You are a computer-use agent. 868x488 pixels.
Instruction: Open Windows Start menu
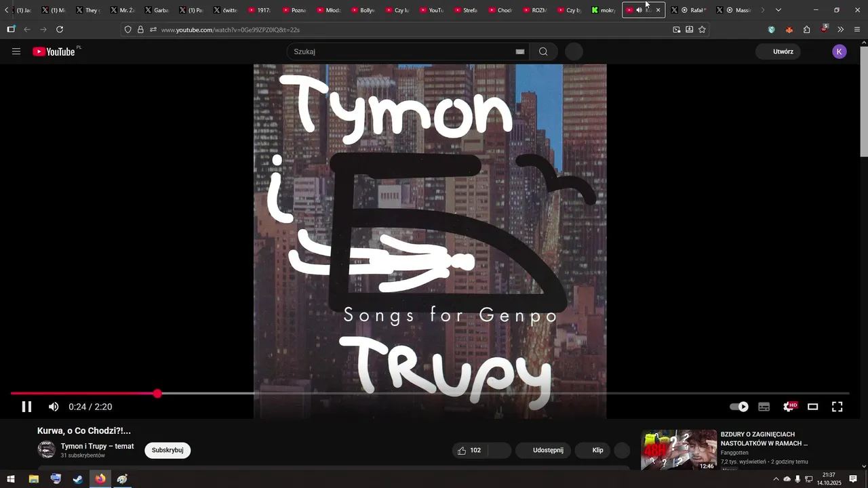tap(11, 479)
